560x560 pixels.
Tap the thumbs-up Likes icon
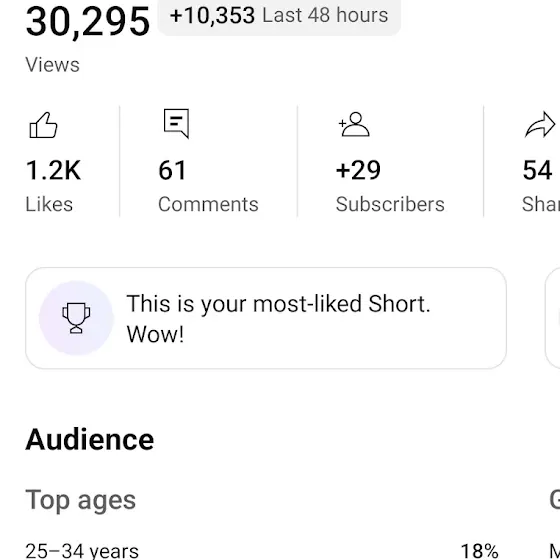pos(43,125)
